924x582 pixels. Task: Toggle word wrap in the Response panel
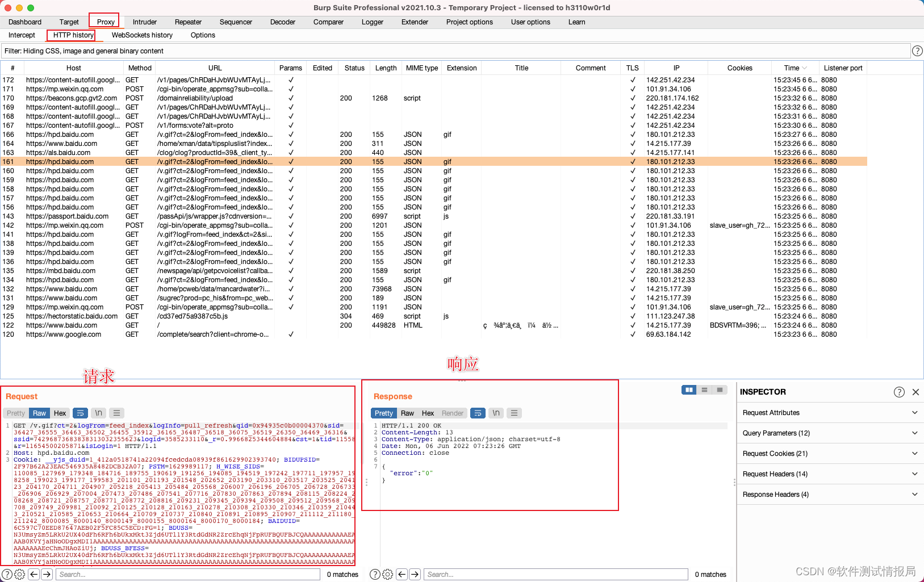478,413
